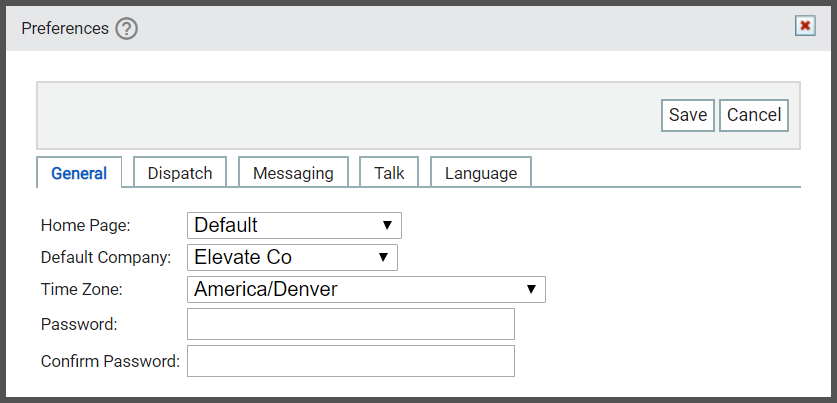Open the Preferences help question mark icon
The width and height of the screenshot is (837, 403).
pyautogui.click(x=127, y=28)
